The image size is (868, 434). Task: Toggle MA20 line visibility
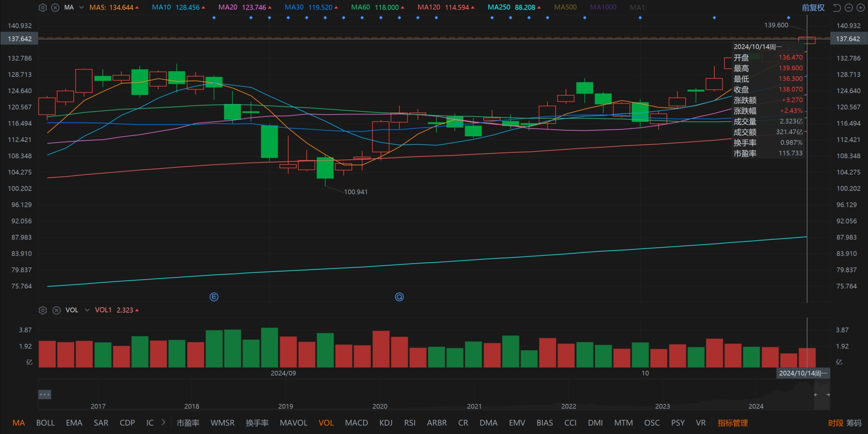245,8
